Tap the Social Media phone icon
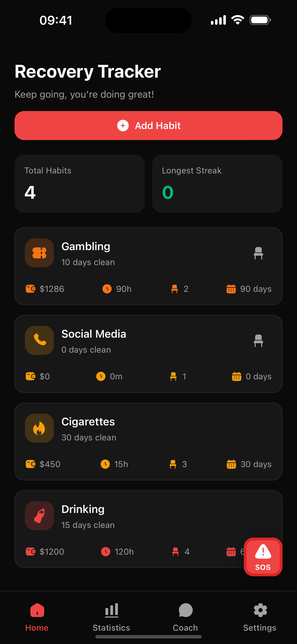Screen dimensions: 297x644 [x=39, y=340]
